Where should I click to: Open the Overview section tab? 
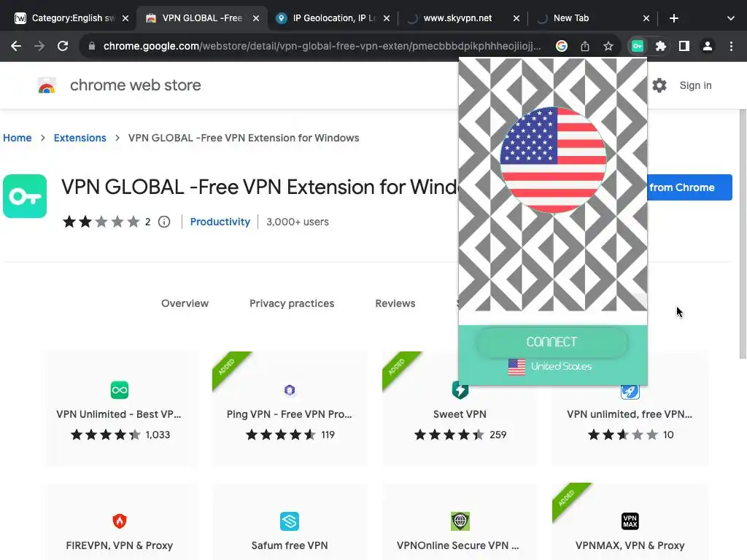coord(185,303)
